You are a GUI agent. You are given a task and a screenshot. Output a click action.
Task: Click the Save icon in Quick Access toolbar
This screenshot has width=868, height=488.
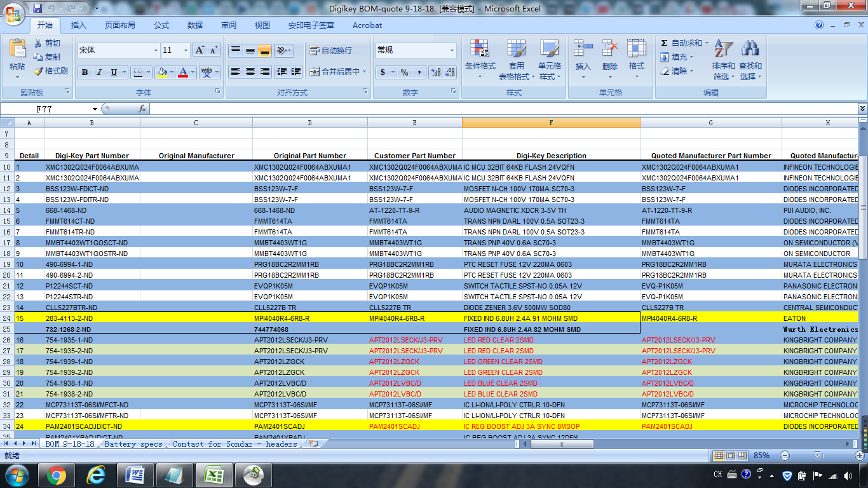37,8
